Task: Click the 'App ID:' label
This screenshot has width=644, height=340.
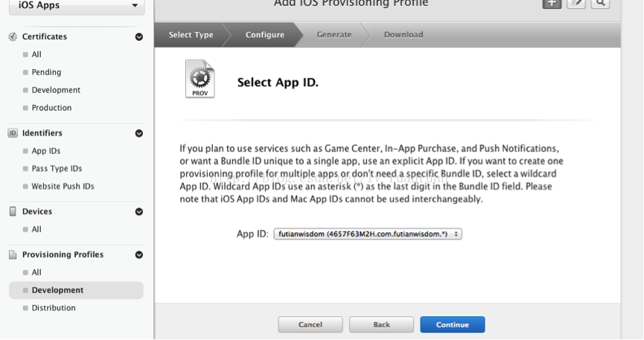Action: [252, 234]
